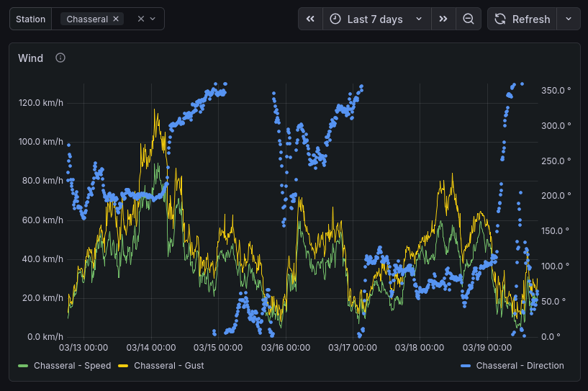This screenshot has width=588, height=391.
Task: Open the Last 7 days time picker
Action: tap(376, 19)
